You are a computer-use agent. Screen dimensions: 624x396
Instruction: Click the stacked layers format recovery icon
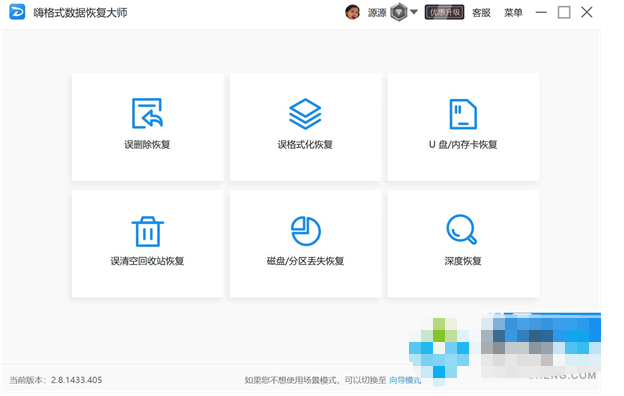(x=305, y=114)
